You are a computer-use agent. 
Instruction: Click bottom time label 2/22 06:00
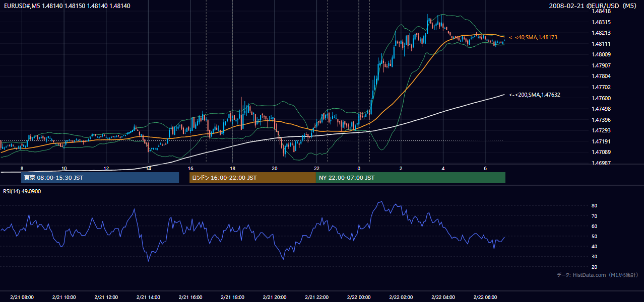click(485, 297)
